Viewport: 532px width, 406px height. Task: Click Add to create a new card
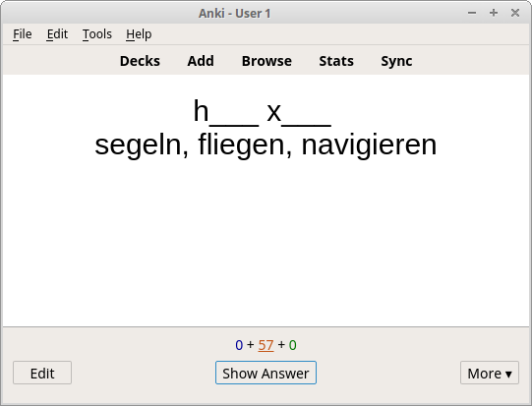point(201,61)
